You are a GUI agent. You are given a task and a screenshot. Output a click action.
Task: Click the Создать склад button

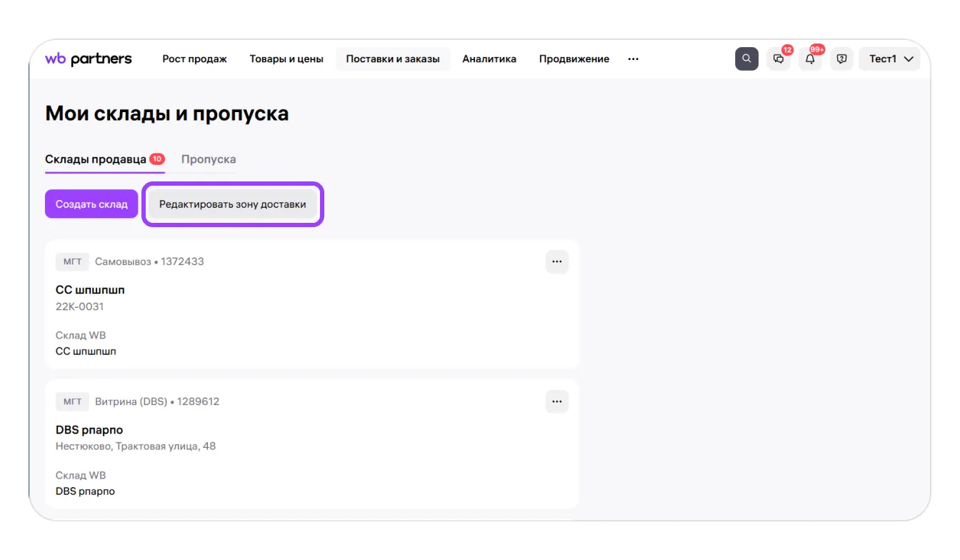[91, 204]
